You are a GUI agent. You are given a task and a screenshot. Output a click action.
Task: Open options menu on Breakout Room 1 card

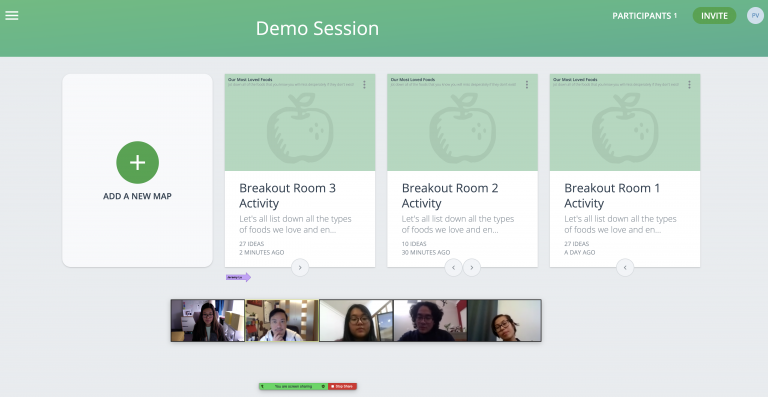point(689,85)
